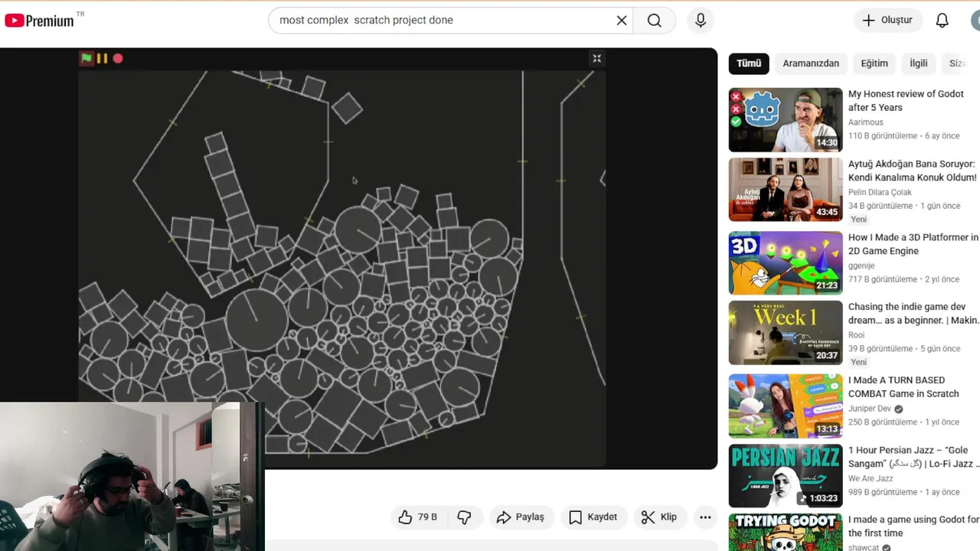Save video with Kaydet
Viewport: 980px width, 551px height.
point(593,517)
